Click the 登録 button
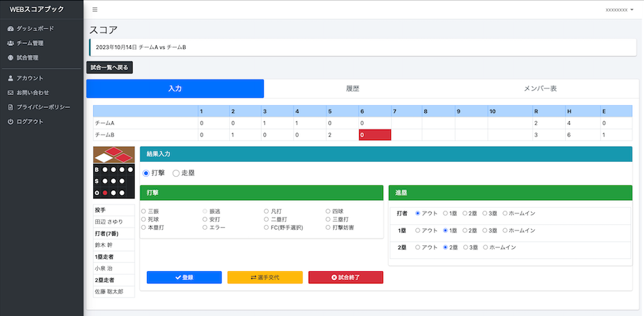 [x=184, y=277]
